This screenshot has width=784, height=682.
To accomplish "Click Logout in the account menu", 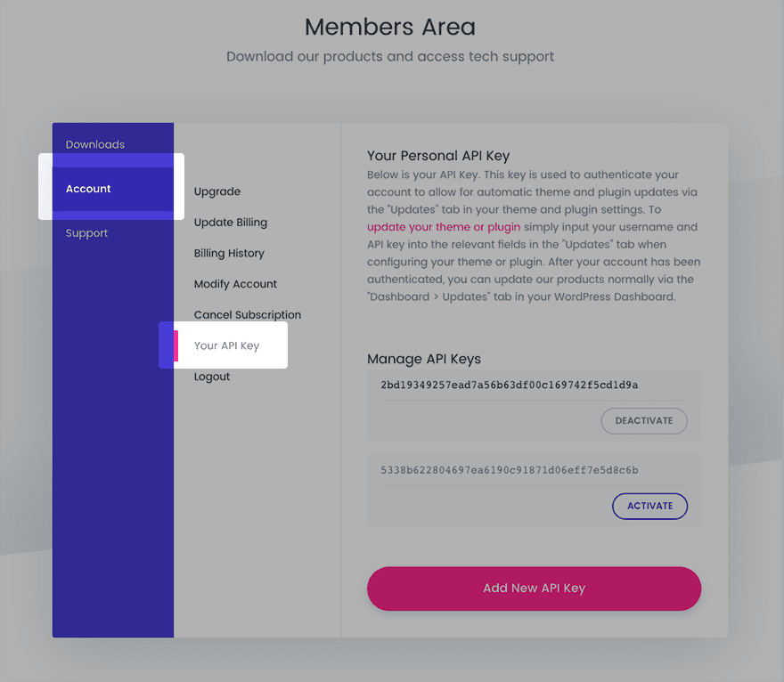I will (212, 377).
